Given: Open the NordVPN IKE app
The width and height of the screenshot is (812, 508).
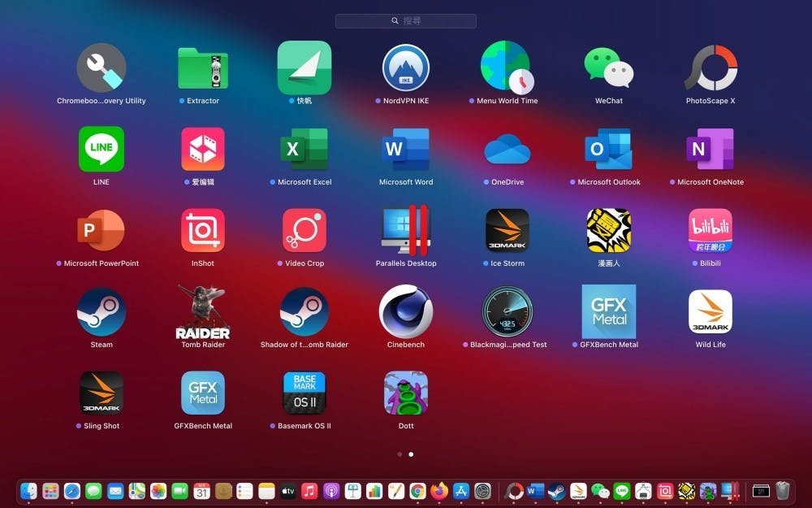Looking at the screenshot, I should [406, 68].
